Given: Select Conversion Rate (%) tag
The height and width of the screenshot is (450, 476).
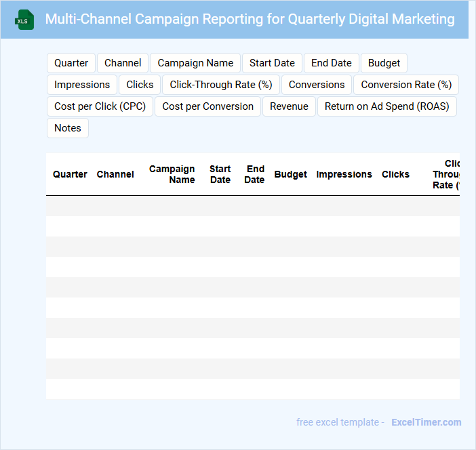Looking at the screenshot, I should point(406,85).
